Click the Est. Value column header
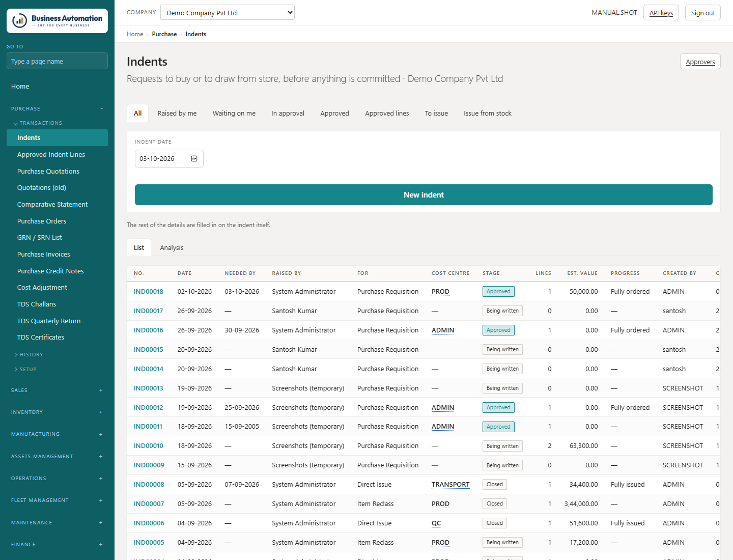 582,273
